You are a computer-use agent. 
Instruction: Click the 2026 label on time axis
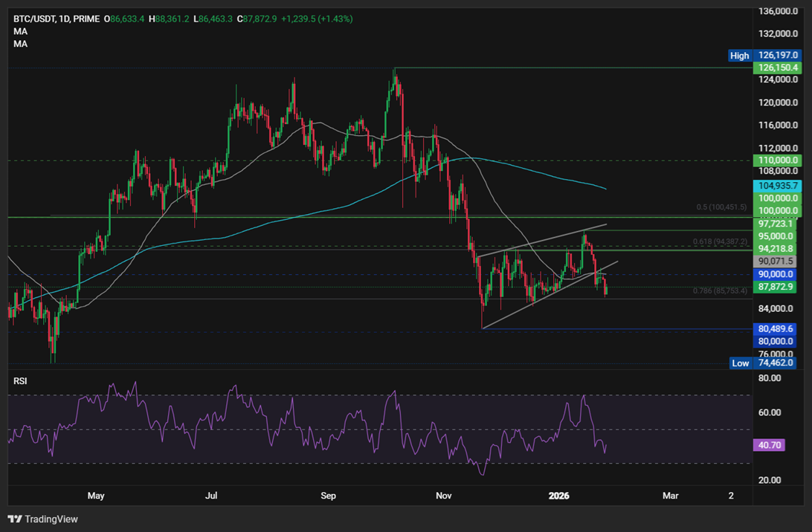click(x=558, y=495)
